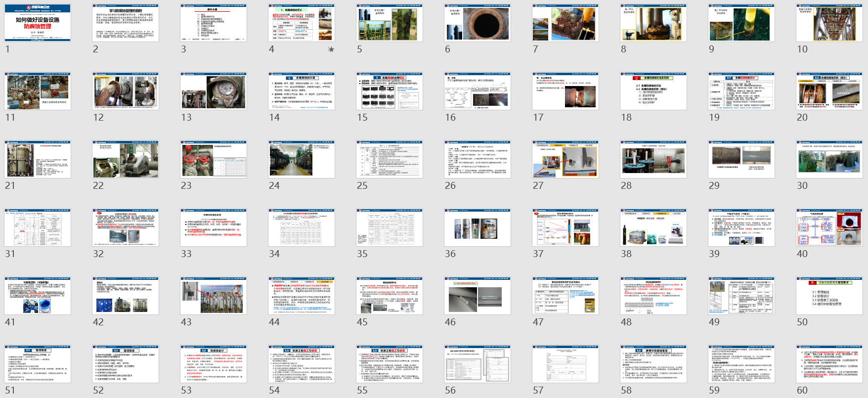Select slide 4 with corrosion definition table
The image size is (868, 398).
(x=302, y=23)
